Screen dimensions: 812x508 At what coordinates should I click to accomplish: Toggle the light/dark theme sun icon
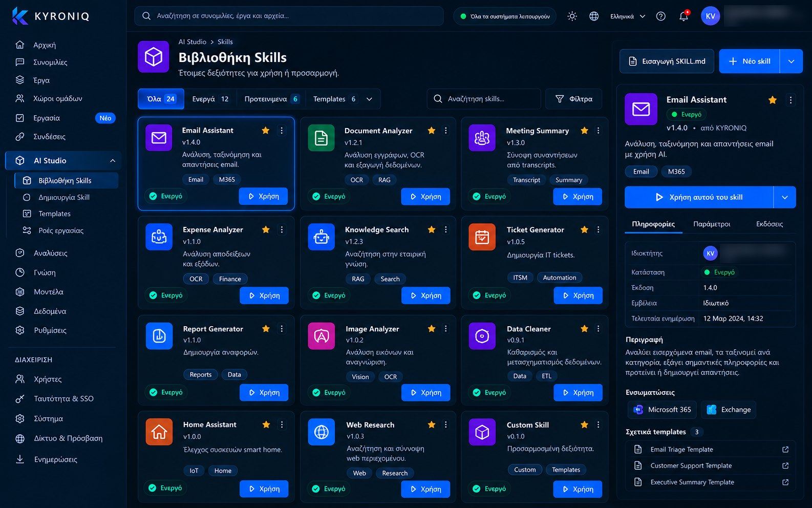(572, 16)
